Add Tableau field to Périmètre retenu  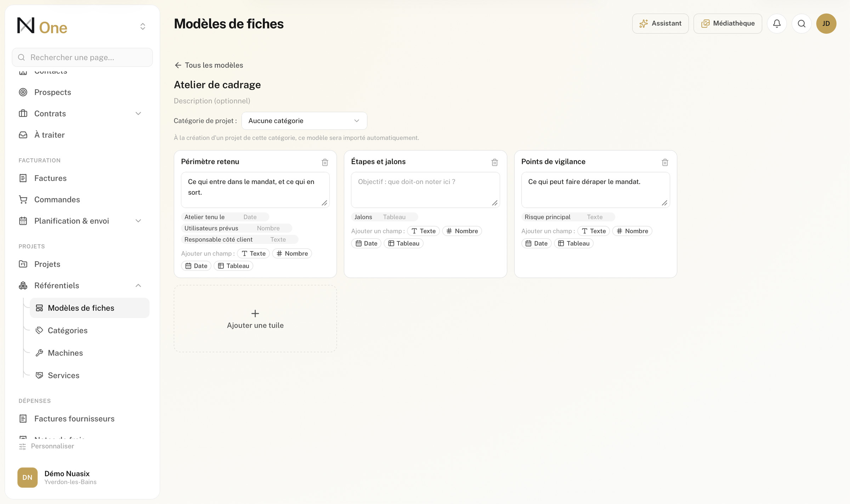233,266
